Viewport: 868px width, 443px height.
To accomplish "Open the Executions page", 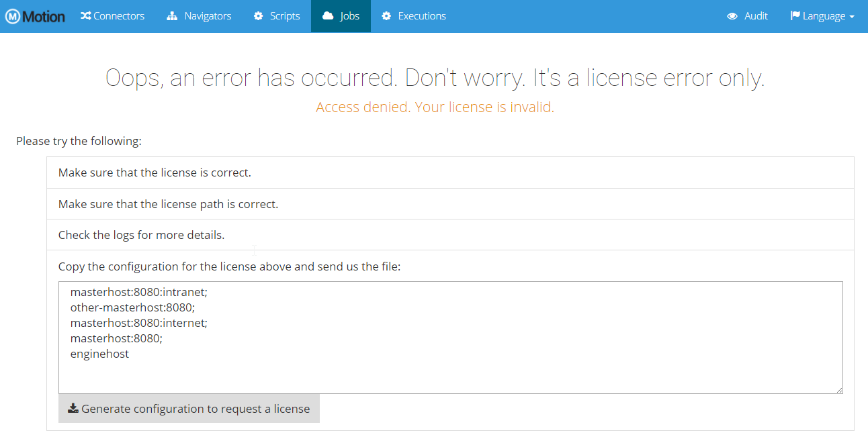I will pos(414,16).
